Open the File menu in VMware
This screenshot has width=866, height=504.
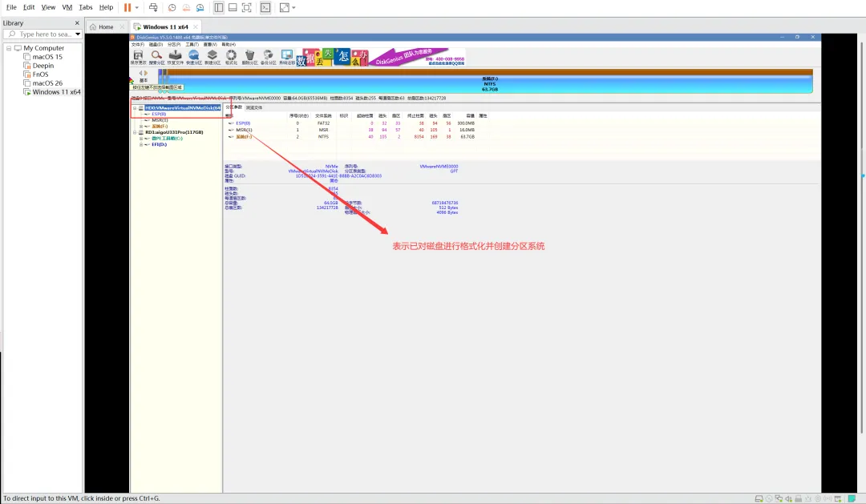pyautogui.click(x=11, y=7)
